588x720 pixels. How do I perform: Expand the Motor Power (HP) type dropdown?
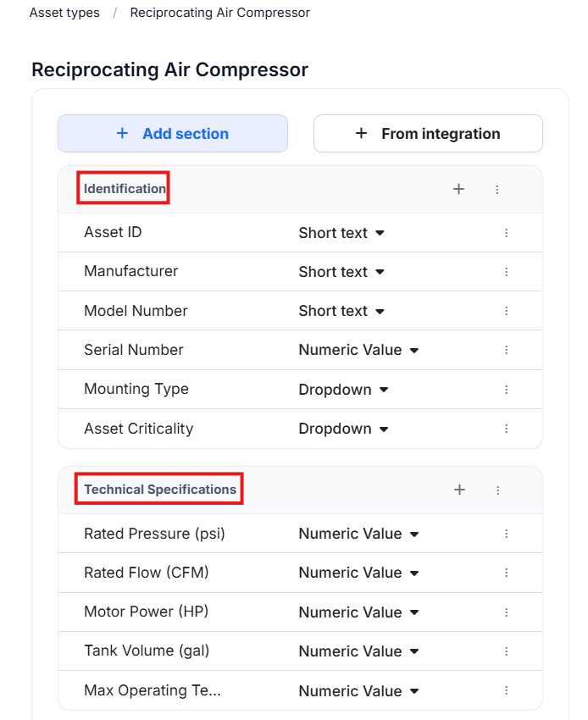point(358,612)
